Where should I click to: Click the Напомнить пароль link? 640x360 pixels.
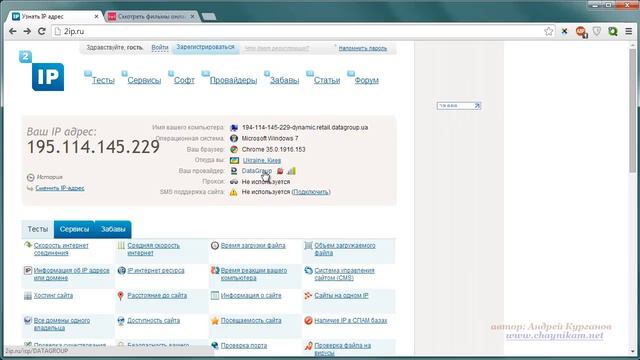363,48
